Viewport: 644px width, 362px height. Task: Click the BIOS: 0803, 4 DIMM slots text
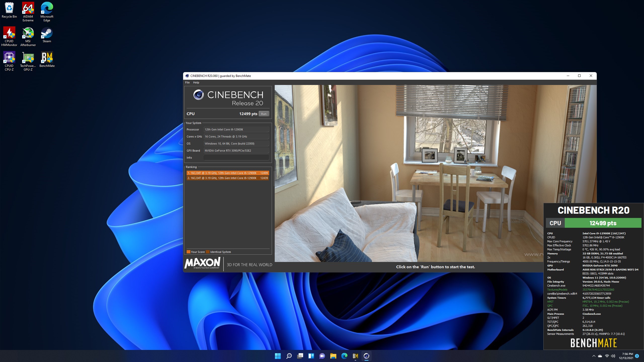pos(598,274)
